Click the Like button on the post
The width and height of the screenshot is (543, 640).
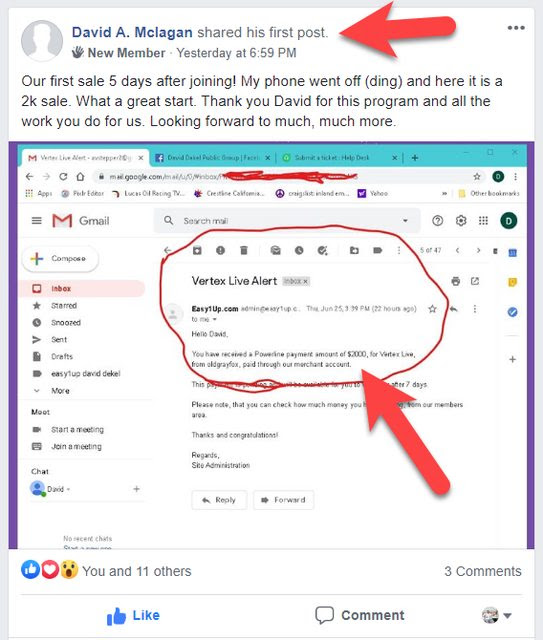pyautogui.click(x=133, y=616)
